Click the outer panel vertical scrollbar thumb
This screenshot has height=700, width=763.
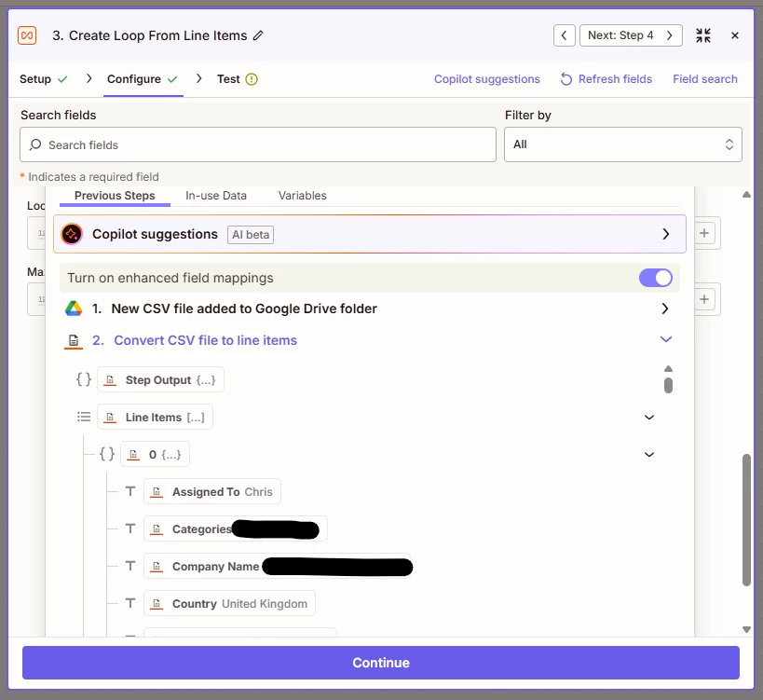point(746,520)
